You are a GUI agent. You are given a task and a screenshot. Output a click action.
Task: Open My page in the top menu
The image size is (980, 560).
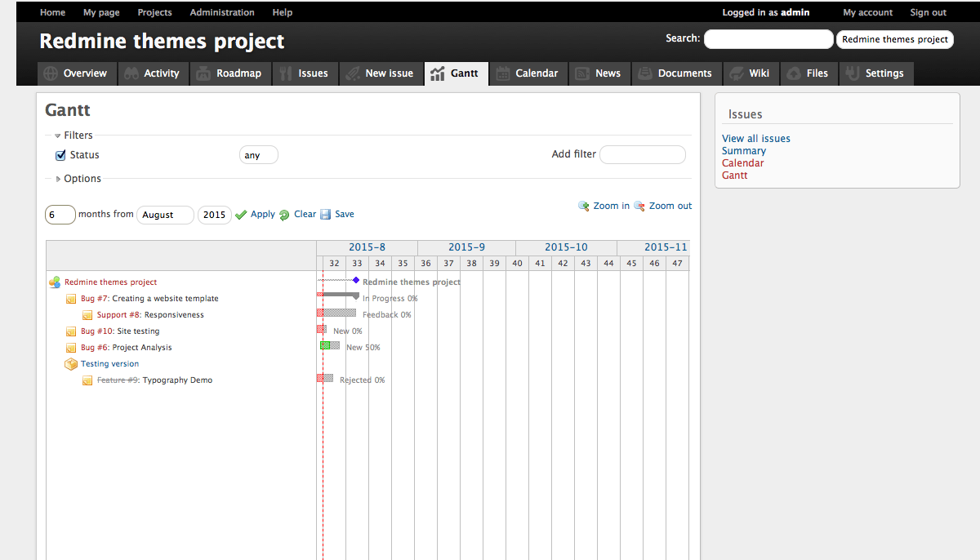point(101,12)
